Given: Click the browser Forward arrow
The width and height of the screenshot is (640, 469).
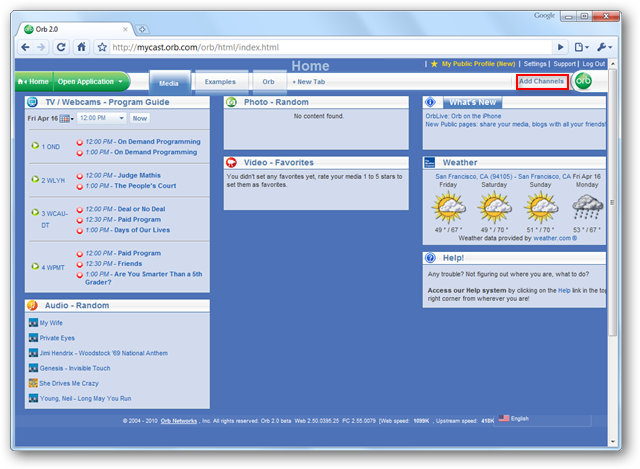Looking at the screenshot, I should (x=41, y=47).
